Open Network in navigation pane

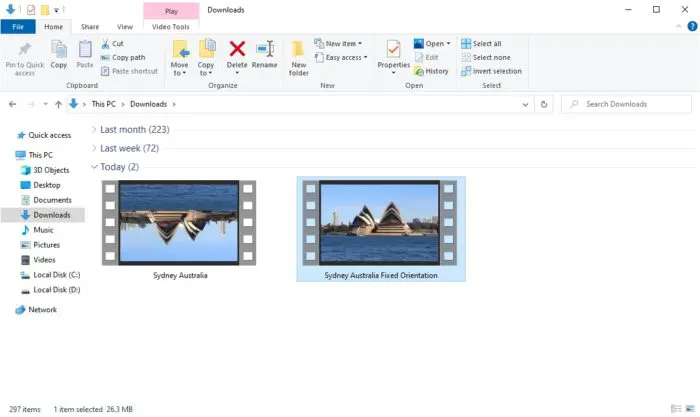click(x=37, y=310)
